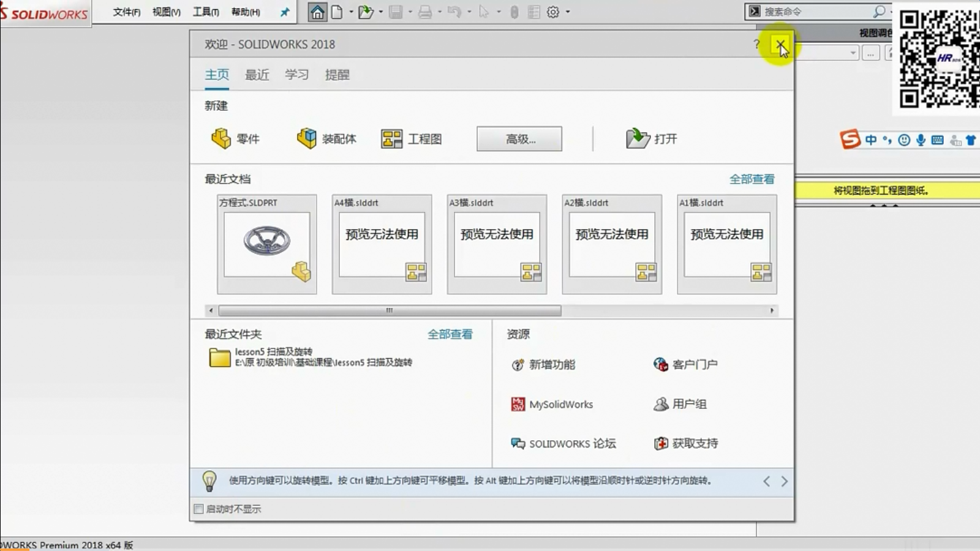
Task: Create a new Drawing (工程图)
Action: click(411, 139)
